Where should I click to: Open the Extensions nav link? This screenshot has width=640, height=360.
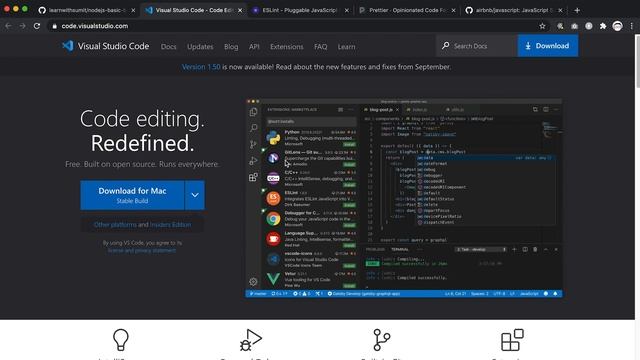tap(287, 47)
